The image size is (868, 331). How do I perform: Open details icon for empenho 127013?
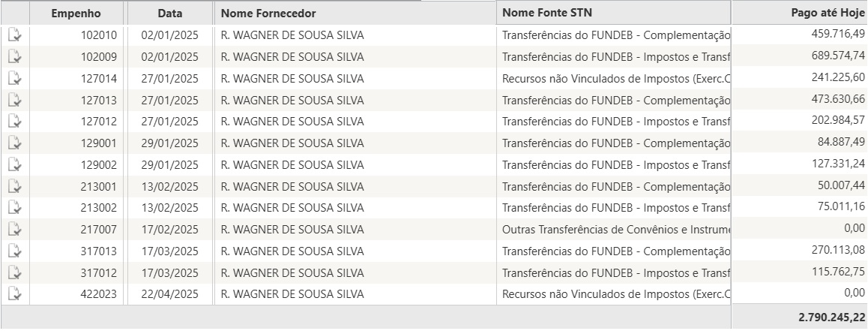(14, 101)
